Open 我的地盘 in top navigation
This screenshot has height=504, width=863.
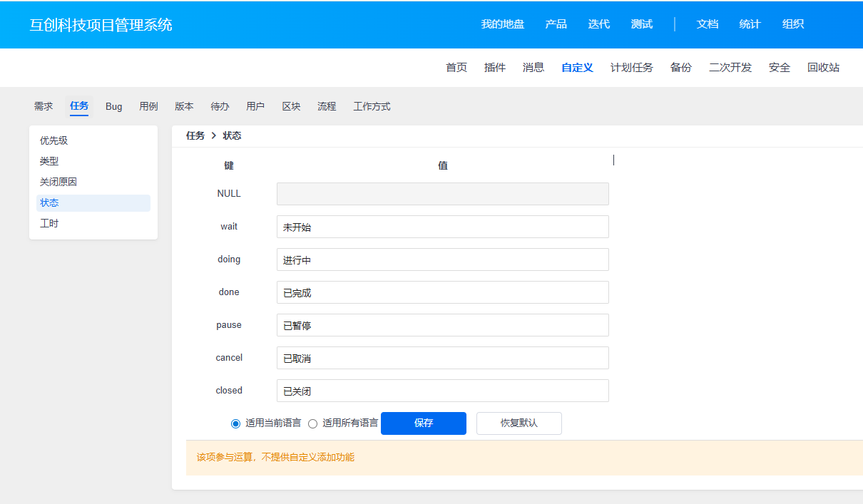tap(502, 24)
